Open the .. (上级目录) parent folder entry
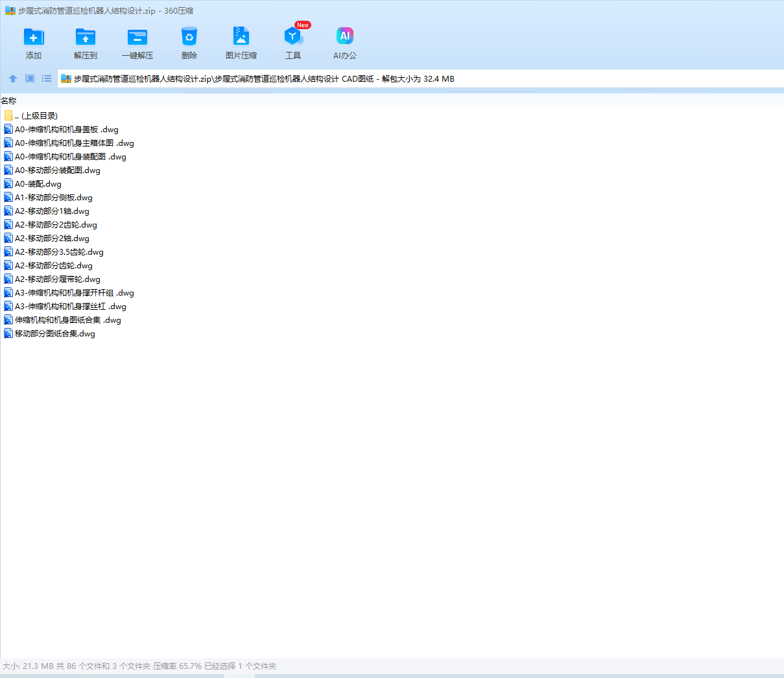Image resolution: width=784 pixels, height=678 pixels. 31,115
